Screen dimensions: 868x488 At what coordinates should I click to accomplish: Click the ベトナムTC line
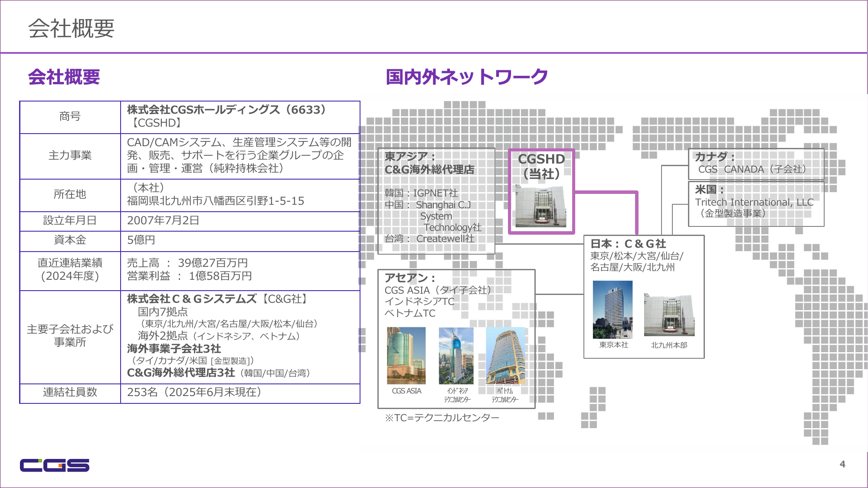tap(410, 313)
